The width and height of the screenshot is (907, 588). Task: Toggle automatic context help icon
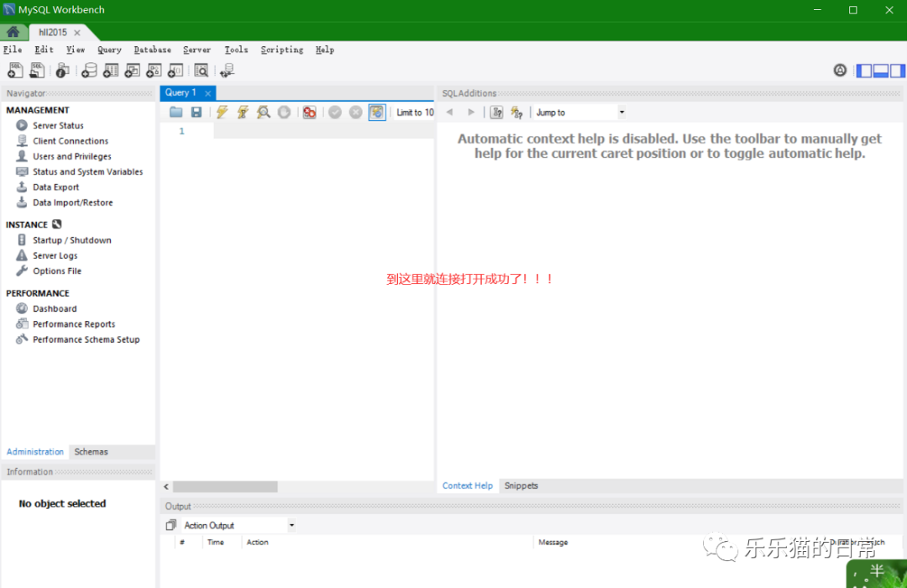516,113
